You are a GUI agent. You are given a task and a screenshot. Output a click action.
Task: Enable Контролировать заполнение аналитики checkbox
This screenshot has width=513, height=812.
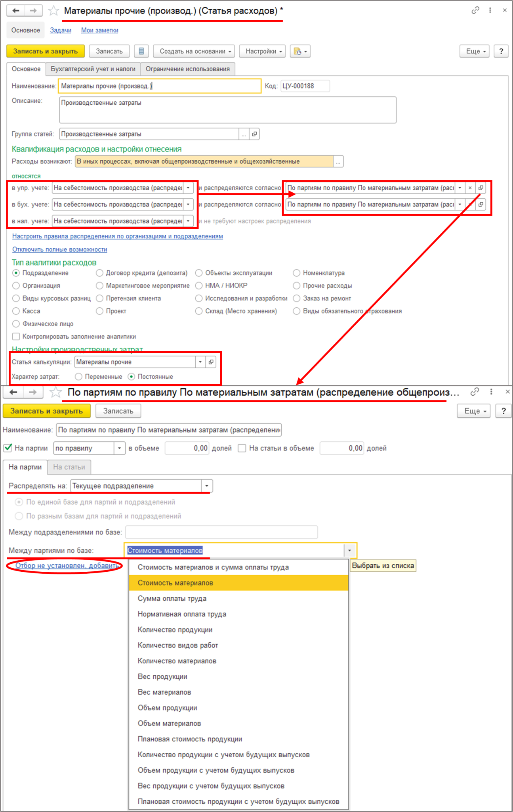(16, 337)
